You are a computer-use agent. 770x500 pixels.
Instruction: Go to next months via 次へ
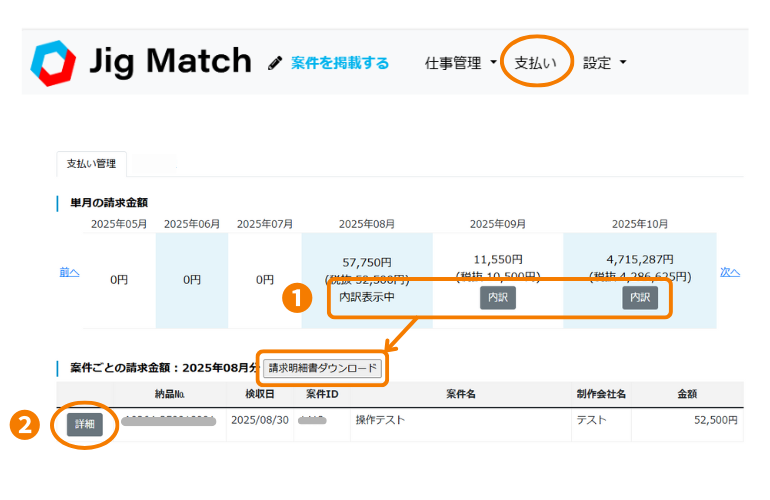731,271
